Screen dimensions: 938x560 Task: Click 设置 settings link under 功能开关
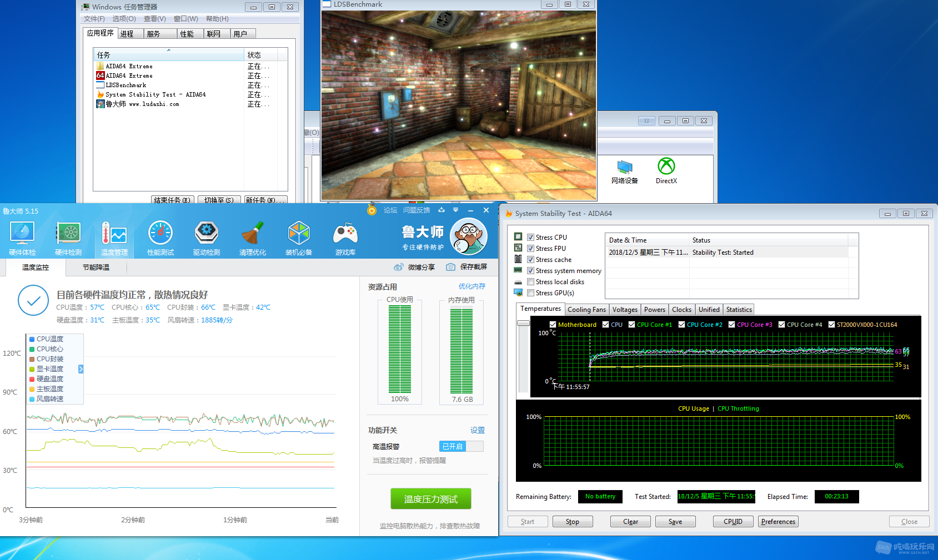478,430
